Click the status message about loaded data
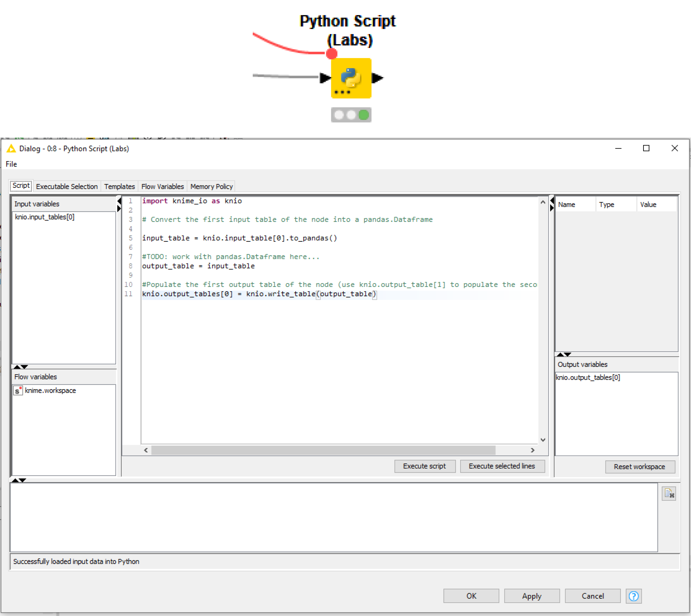The height and width of the screenshot is (616, 691). tap(76, 562)
